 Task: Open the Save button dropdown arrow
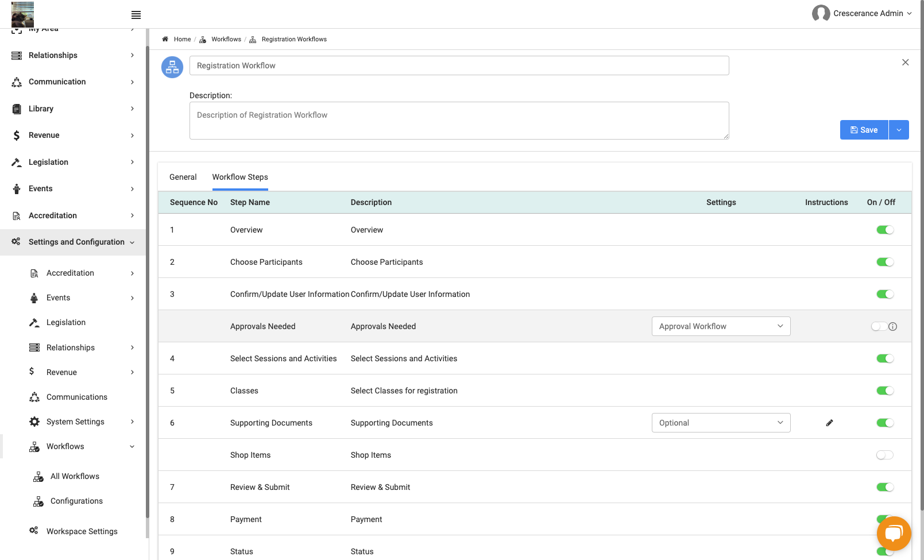[899, 130]
